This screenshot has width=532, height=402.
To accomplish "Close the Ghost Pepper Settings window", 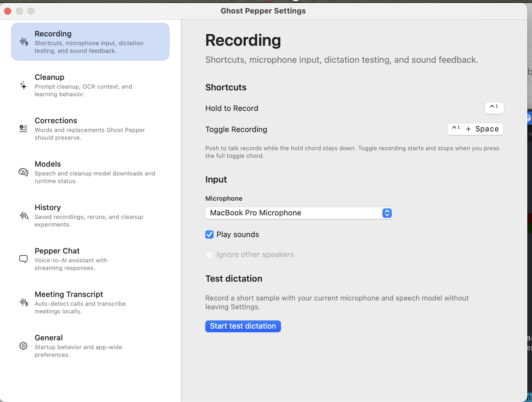I will coord(8,11).
